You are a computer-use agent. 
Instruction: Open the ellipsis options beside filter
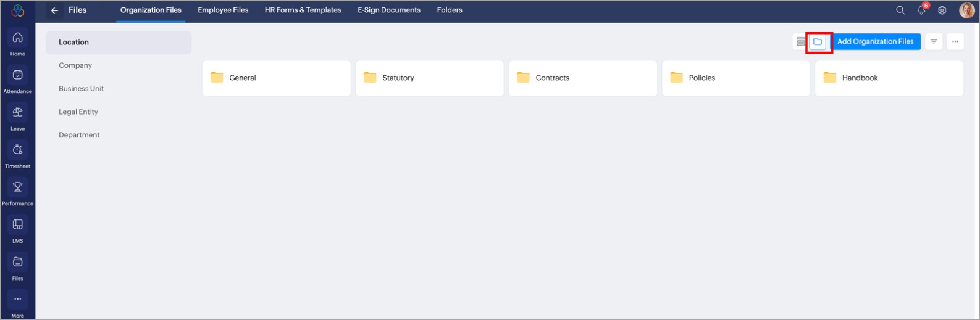(x=955, y=42)
